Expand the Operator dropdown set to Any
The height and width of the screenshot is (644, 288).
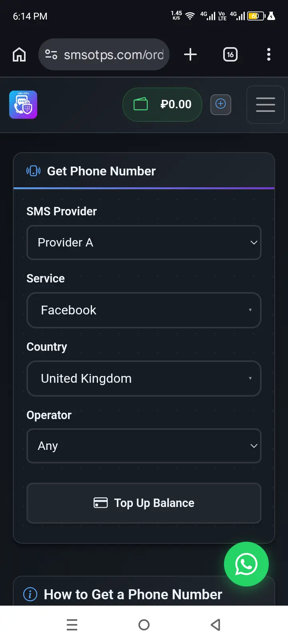pyautogui.click(x=144, y=446)
